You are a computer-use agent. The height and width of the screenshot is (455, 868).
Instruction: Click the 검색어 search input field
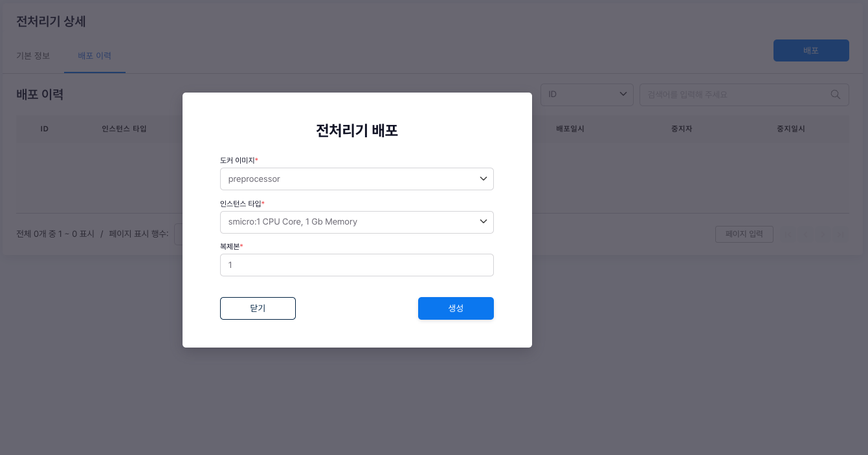click(x=735, y=94)
